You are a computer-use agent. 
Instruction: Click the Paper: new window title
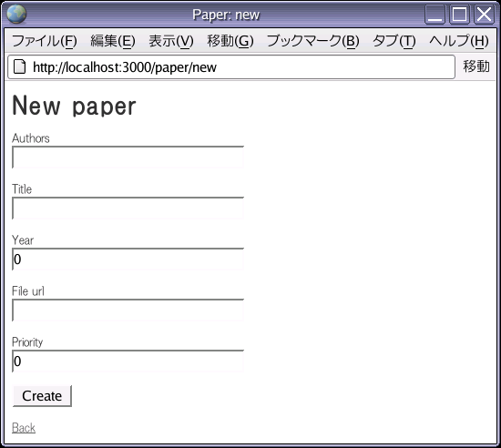click(226, 15)
